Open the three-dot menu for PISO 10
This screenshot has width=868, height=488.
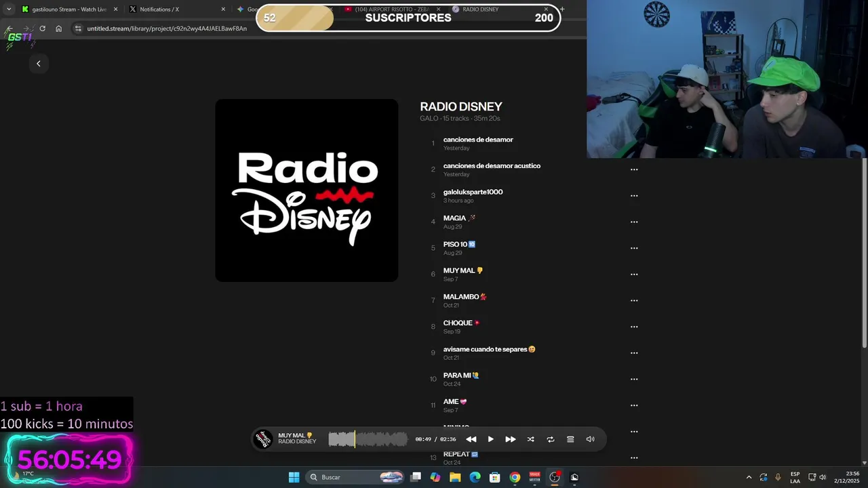[634, 248]
